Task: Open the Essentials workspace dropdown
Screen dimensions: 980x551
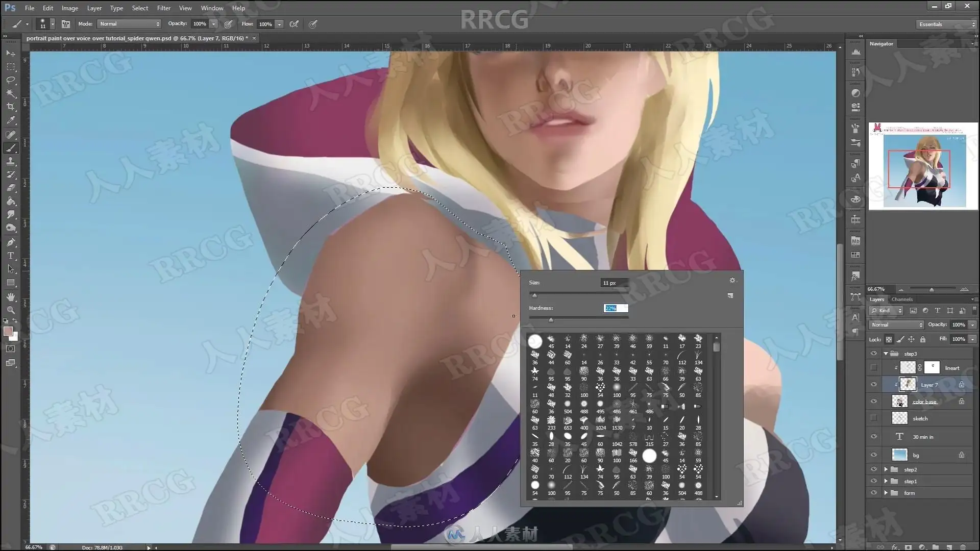Action: [946, 24]
